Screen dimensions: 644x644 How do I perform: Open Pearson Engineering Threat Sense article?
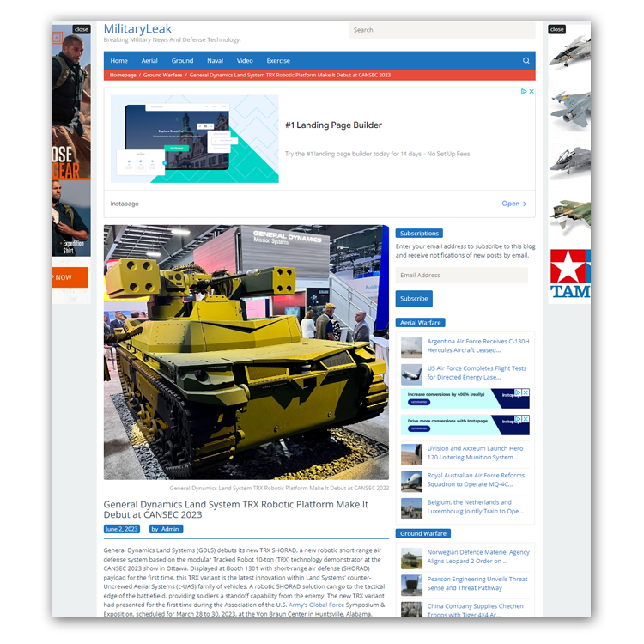pyautogui.click(x=477, y=584)
